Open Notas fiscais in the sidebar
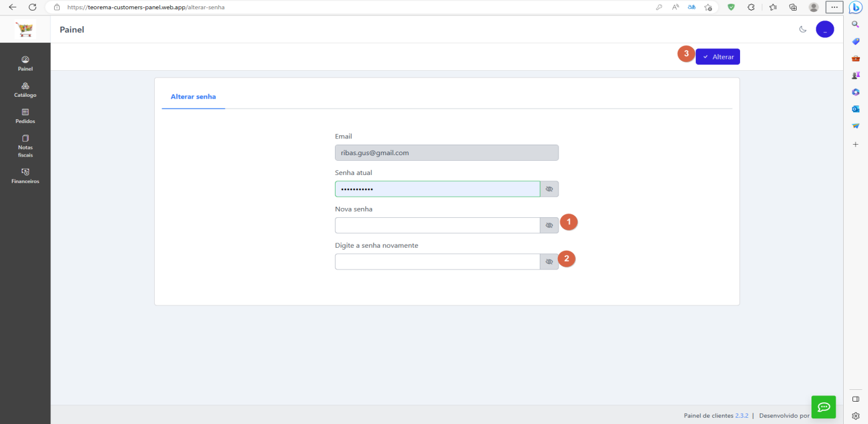868x424 pixels. pyautogui.click(x=25, y=146)
